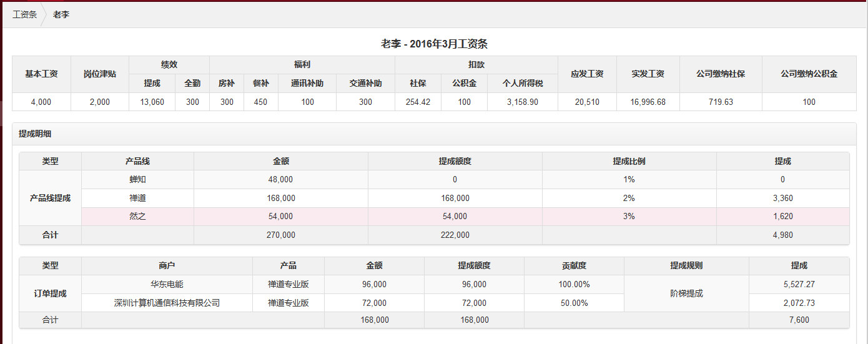Select the order commission 2,072.73
The height and width of the screenshot is (344, 868).
[x=799, y=303]
